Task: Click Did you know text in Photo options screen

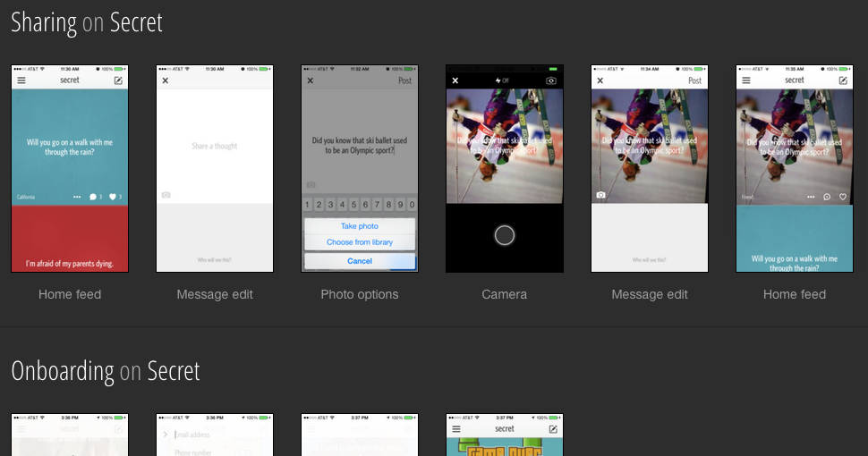Action: point(360,146)
